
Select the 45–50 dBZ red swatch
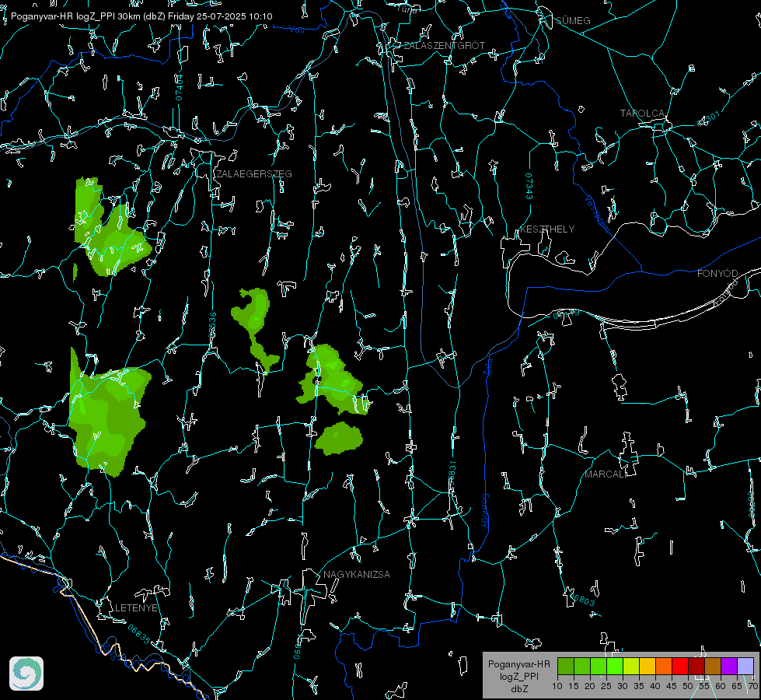coord(680,666)
